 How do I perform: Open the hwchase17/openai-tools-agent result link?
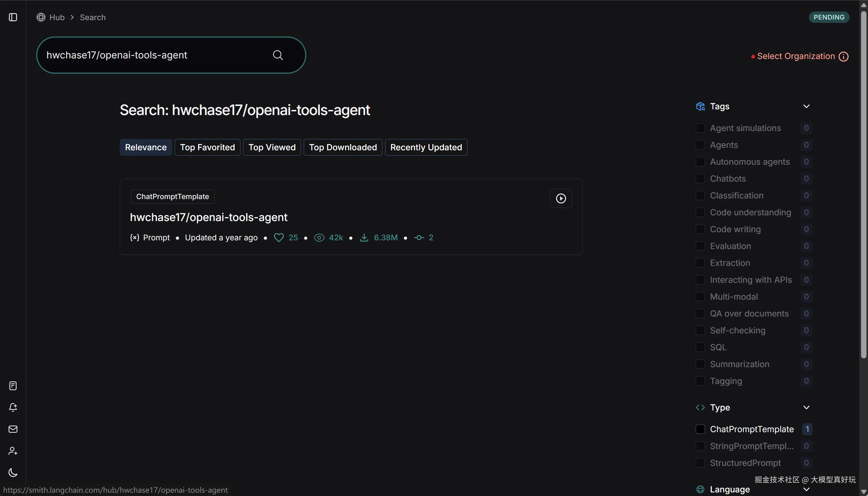pyautogui.click(x=209, y=217)
